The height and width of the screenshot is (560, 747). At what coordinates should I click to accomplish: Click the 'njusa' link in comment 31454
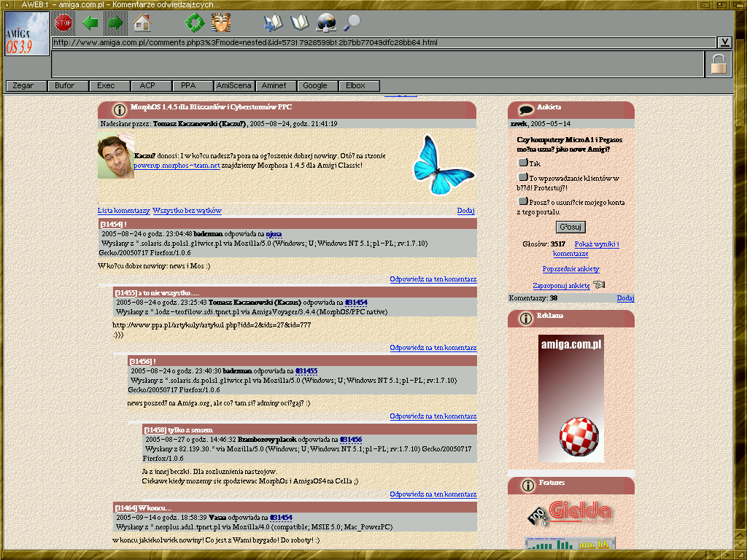(x=274, y=234)
